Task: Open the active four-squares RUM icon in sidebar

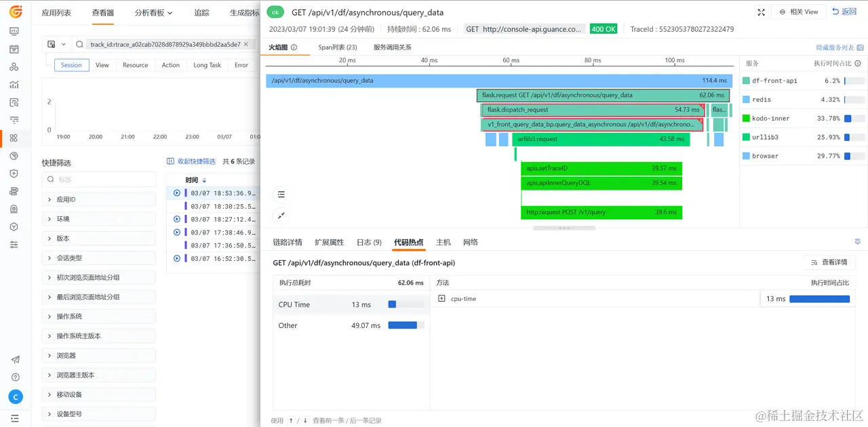Action: point(14,138)
